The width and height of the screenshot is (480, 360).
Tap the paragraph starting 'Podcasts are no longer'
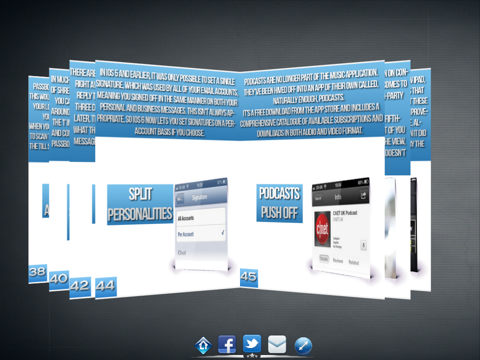(x=311, y=102)
